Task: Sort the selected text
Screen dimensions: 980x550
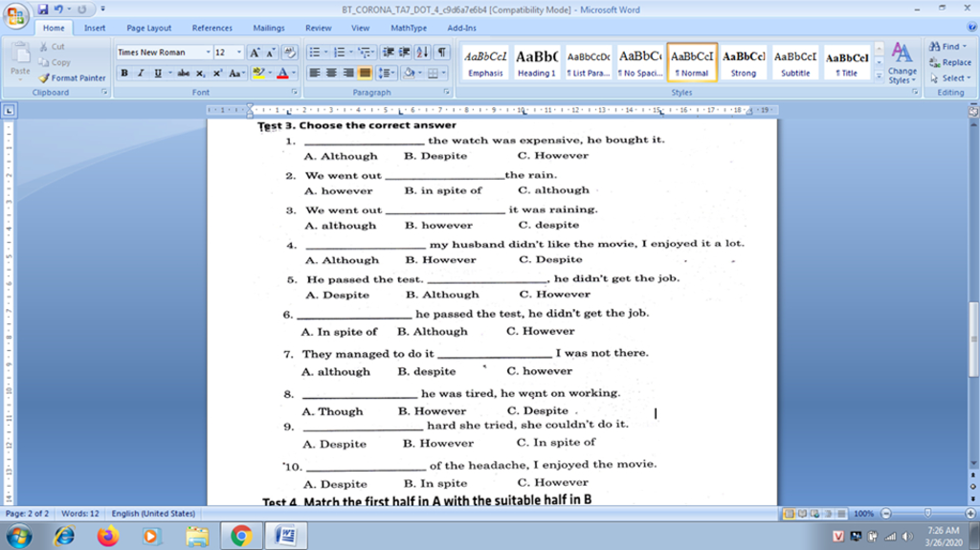Action: coord(422,53)
